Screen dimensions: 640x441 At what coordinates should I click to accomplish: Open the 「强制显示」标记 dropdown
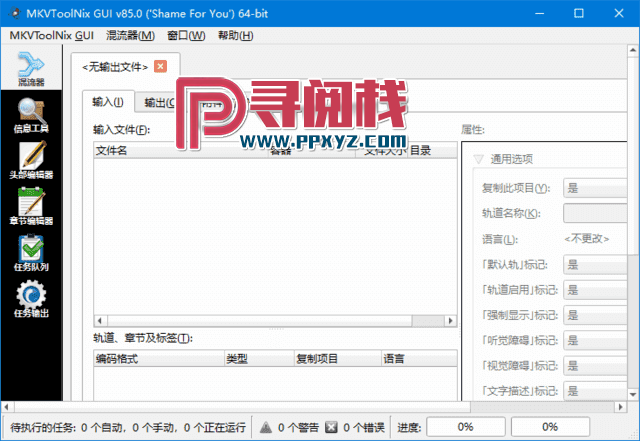[x=595, y=315]
